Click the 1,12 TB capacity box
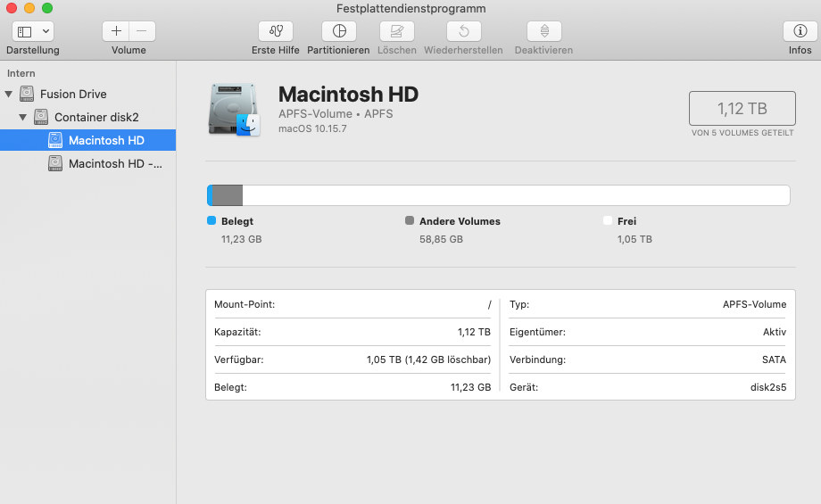 742,109
